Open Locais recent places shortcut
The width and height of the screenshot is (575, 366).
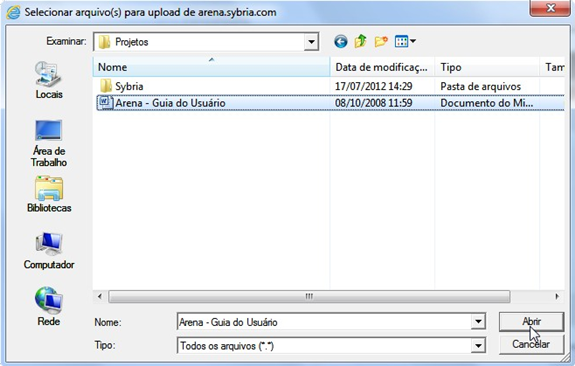[x=49, y=80]
